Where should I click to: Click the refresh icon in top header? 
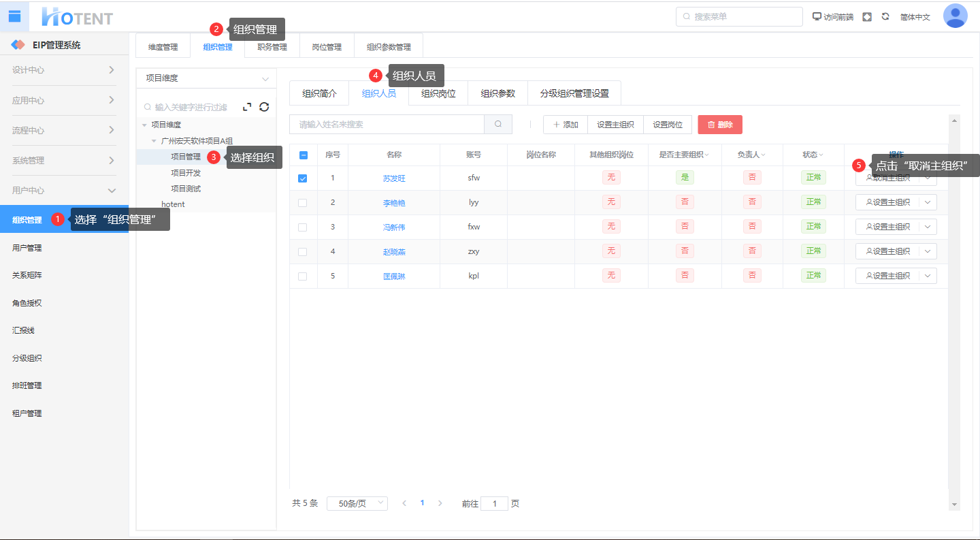point(885,16)
